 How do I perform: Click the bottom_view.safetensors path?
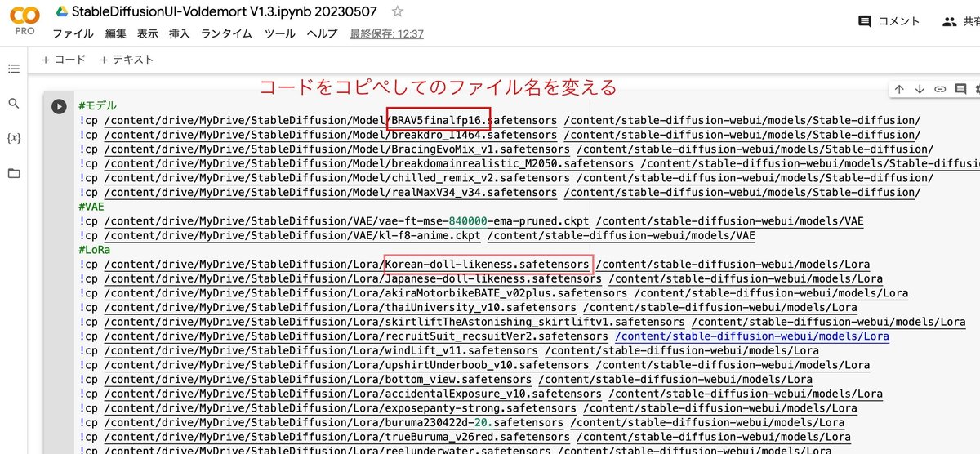coord(318,379)
